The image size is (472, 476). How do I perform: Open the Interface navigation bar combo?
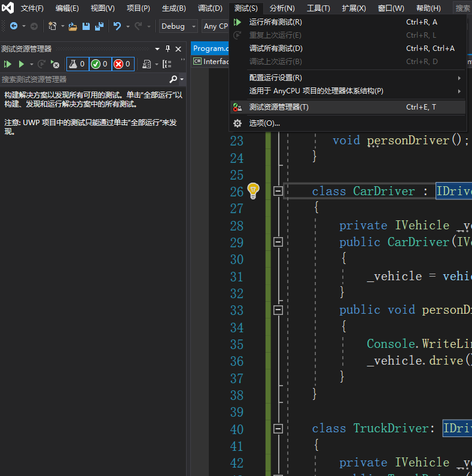point(211,62)
